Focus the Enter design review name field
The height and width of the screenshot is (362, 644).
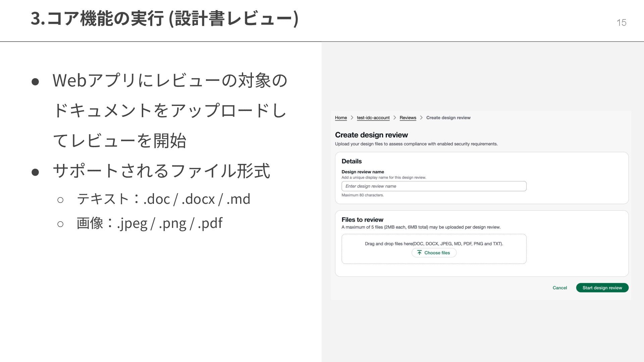434,186
